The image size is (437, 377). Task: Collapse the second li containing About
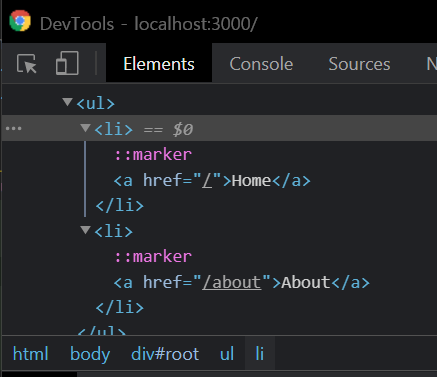(86, 230)
